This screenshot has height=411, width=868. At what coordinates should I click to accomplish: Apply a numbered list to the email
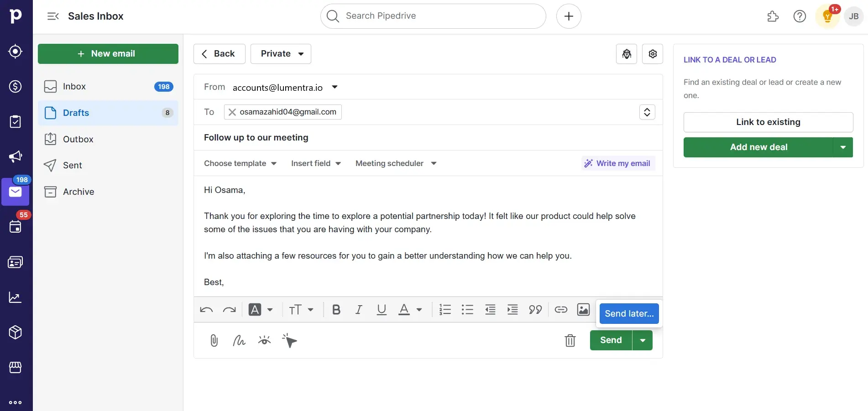[x=444, y=310]
